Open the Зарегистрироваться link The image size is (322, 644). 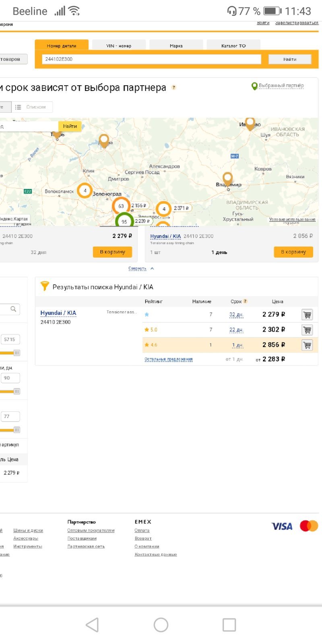297,23
